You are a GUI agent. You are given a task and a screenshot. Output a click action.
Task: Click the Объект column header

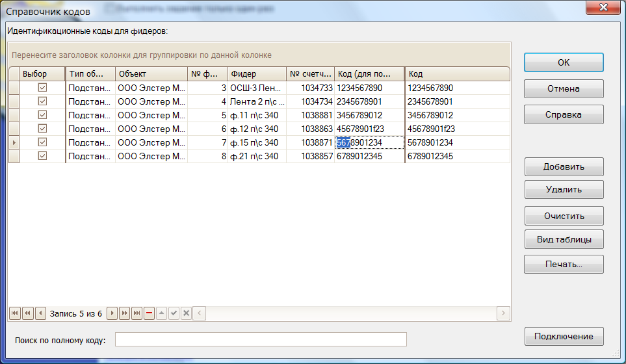tap(151, 74)
